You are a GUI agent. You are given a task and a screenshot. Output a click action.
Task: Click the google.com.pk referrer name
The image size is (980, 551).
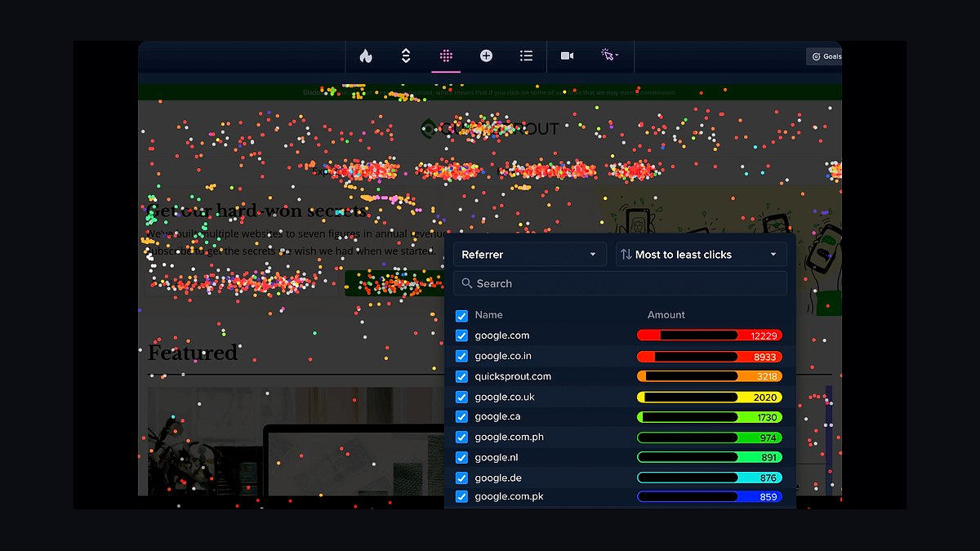509,496
